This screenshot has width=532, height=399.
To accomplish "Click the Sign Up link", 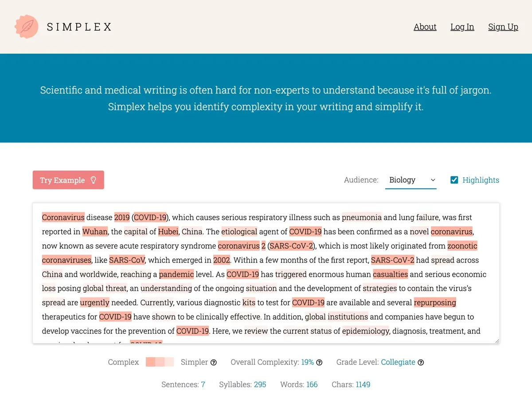I will point(503,27).
